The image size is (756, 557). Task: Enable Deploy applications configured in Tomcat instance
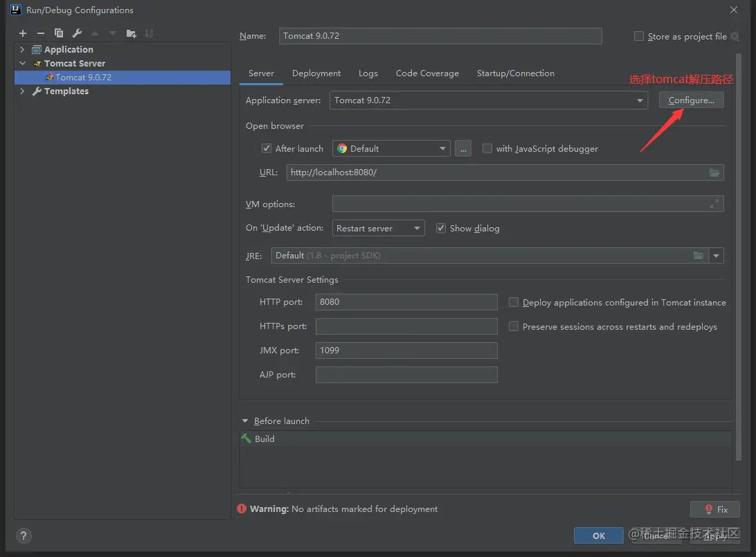pos(514,302)
